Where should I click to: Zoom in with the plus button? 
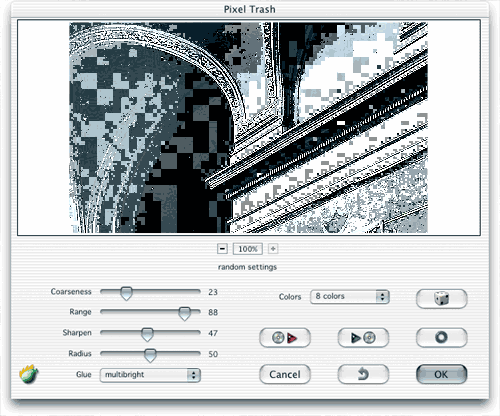pos(273,249)
